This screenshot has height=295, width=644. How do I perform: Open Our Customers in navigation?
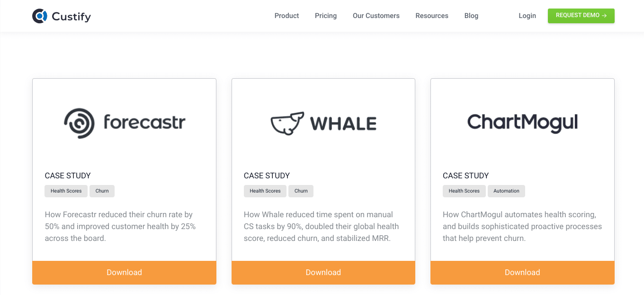[x=376, y=16]
